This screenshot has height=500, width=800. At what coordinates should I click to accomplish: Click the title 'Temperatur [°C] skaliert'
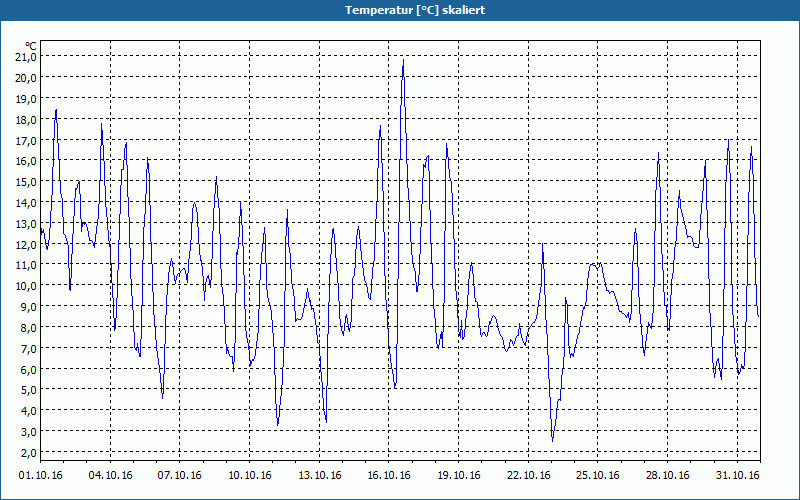pyautogui.click(x=415, y=10)
